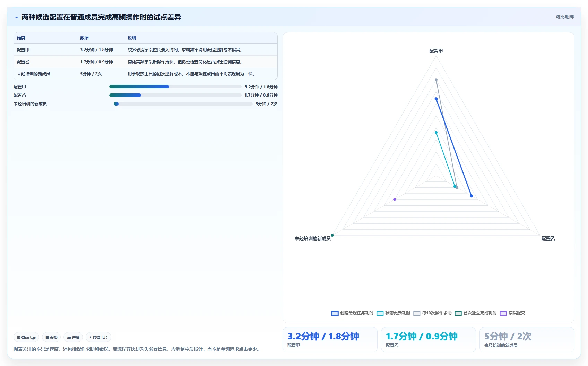588x366 pixels.
Task: Click the 未经培训的新成员 progress bar
Action: coord(183,104)
